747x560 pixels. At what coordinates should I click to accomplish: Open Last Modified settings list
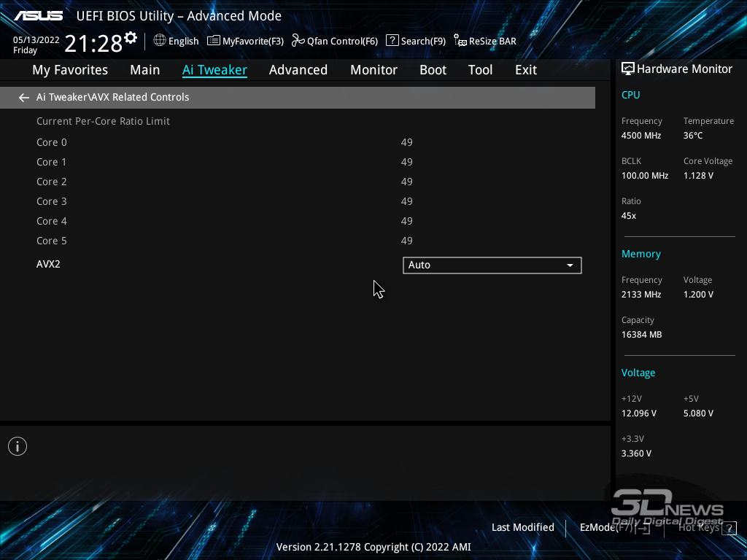pyautogui.click(x=522, y=528)
